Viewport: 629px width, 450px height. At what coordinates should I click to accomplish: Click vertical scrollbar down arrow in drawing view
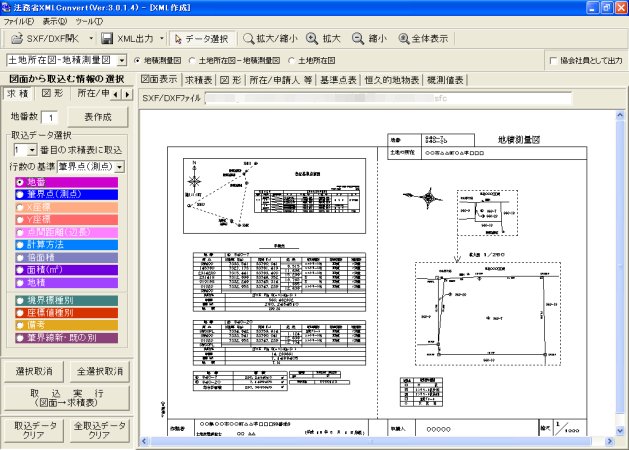620,431
